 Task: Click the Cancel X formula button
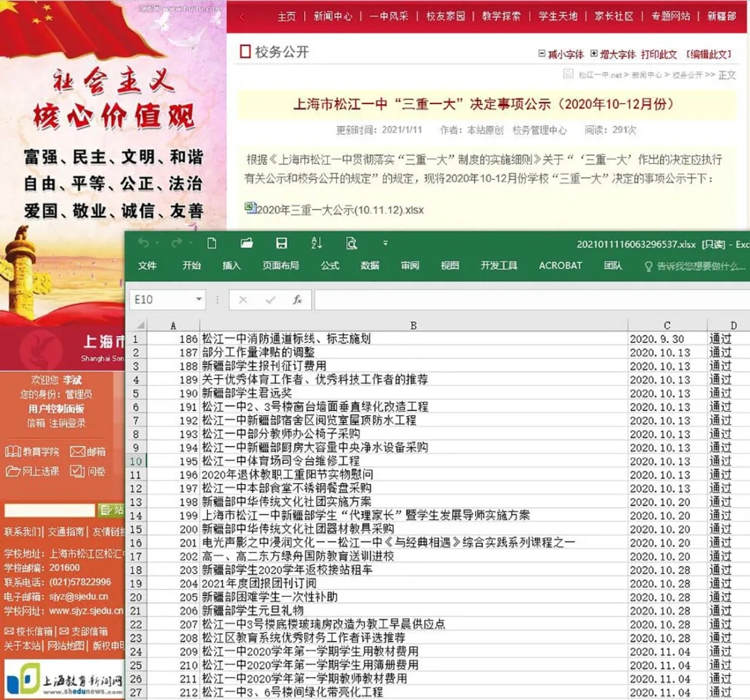pos(243,300)
